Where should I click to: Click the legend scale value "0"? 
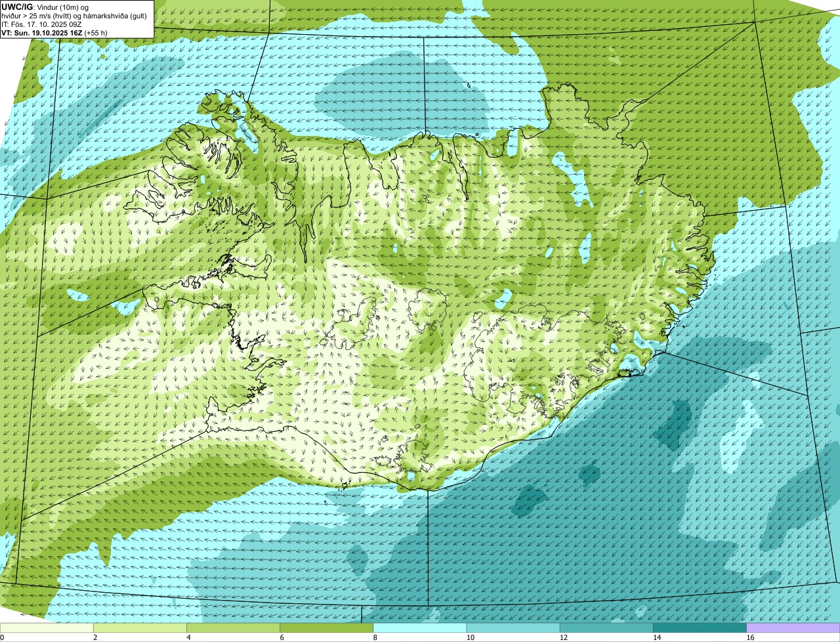[x=2, y=637]
